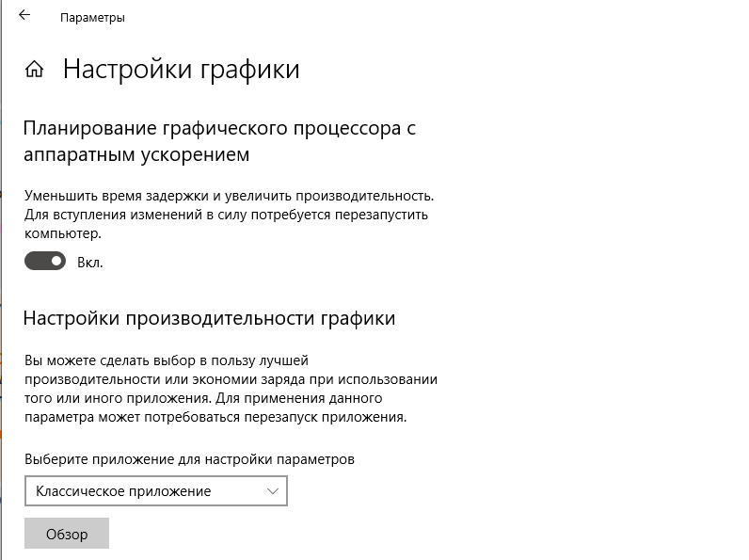Click the 'Обзор' browse button
Image resolution: width=749 pixels, height=560 pixels.
tap(67, 534)
